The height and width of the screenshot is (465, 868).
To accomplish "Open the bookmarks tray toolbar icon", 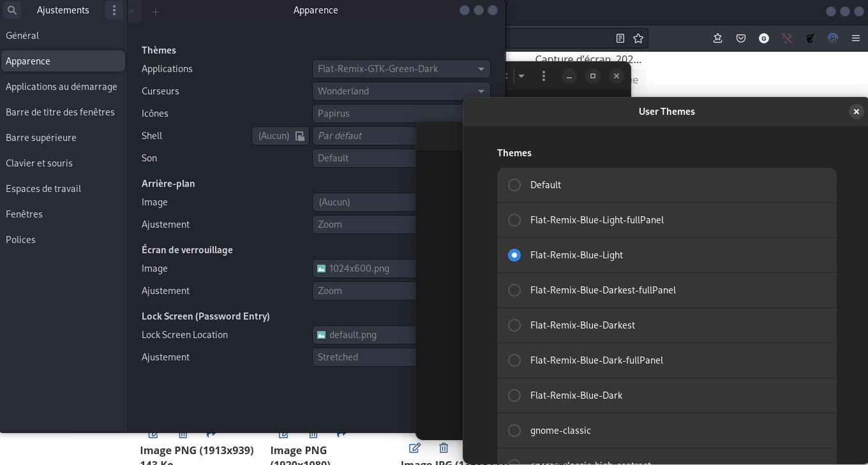I will 718,38.
